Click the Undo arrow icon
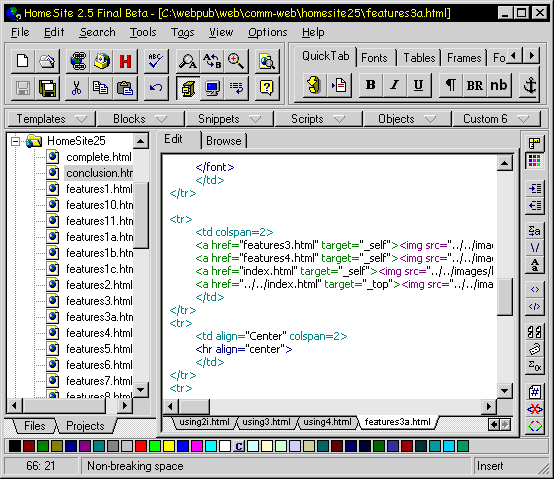 click(x=155, y=88)
